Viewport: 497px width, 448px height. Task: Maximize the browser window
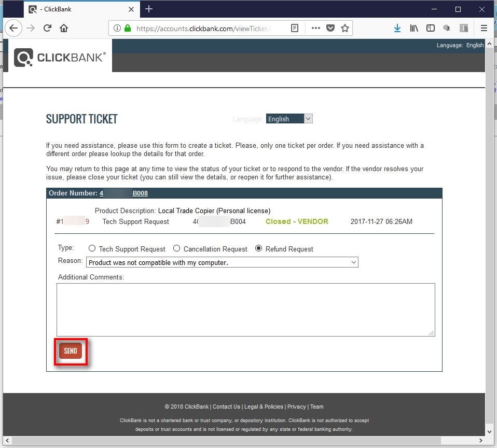coord(458,9)
